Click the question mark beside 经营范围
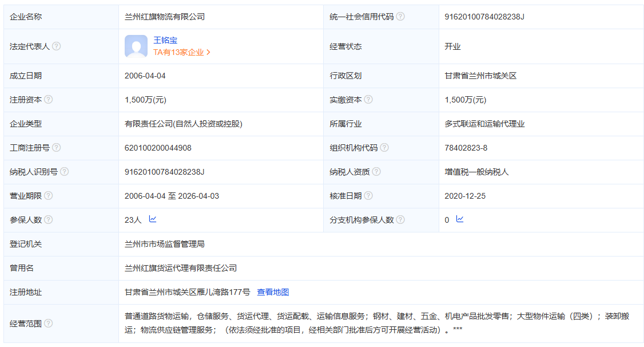The height and width of the screenshot is (347, 644). coord(49,323)
